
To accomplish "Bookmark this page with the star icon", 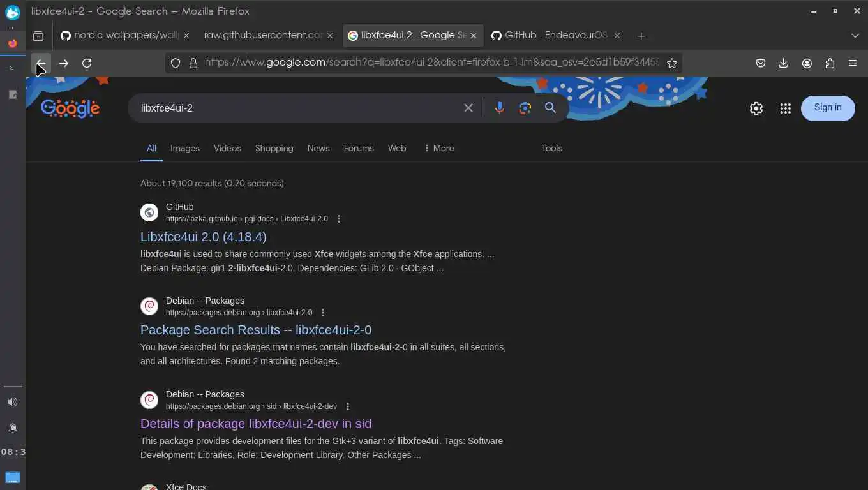I will pyautogui.click(x=672, y=63).
